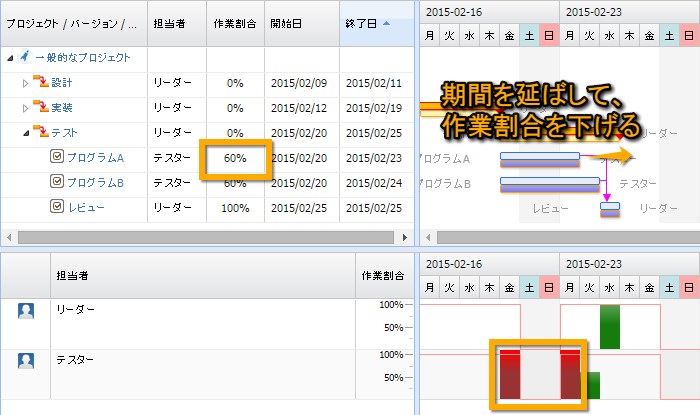Screen dimensions: 700x415
Task: Click the lower panel 担当者 column header
Action: tap(203, 275)
